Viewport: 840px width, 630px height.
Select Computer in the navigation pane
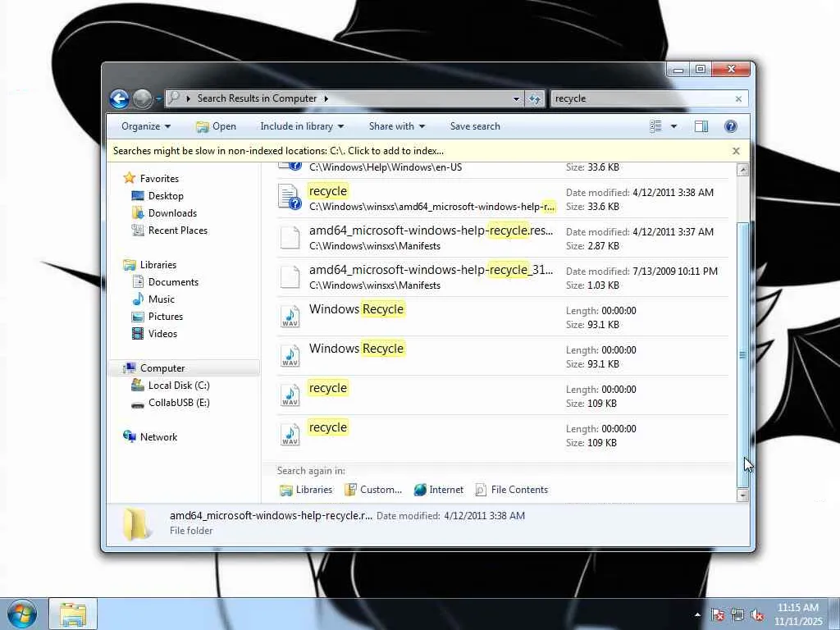coord(162,368)
